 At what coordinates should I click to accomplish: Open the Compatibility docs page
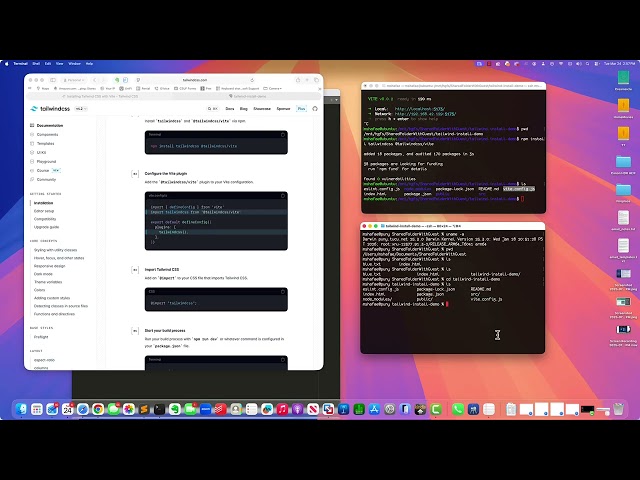(45, 219)
